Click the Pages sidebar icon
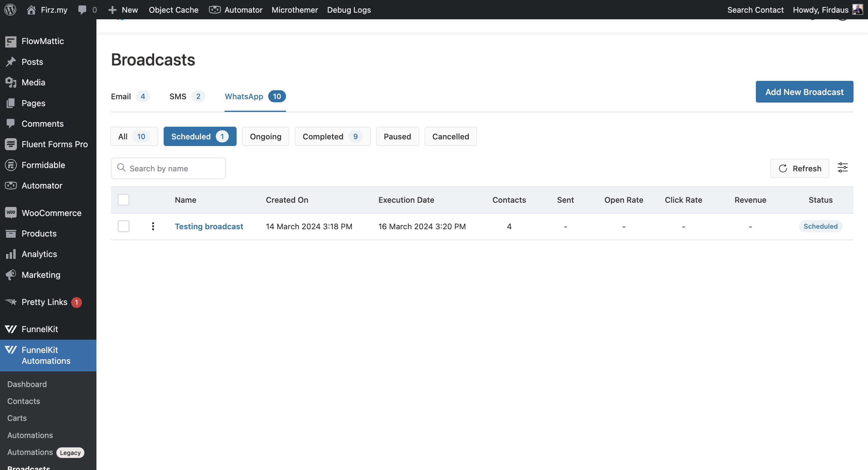The image size is (868, 470). 11,103
